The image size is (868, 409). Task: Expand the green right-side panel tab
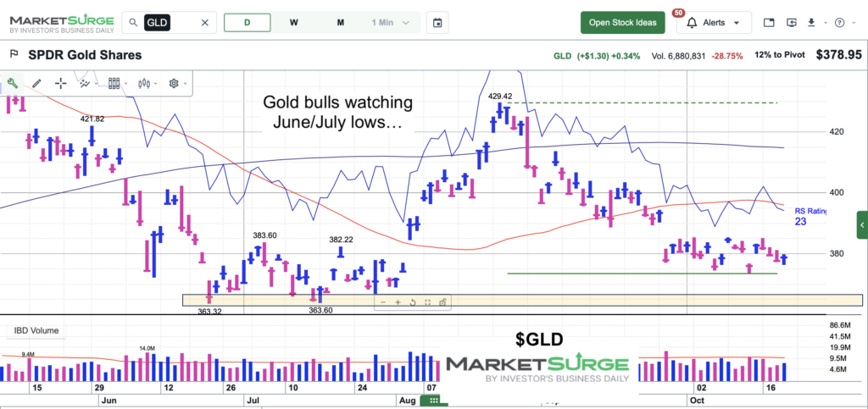coord(862,225)
